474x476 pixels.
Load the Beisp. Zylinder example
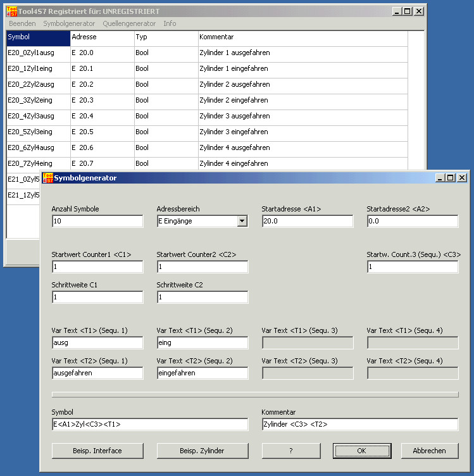pos(202,451)
